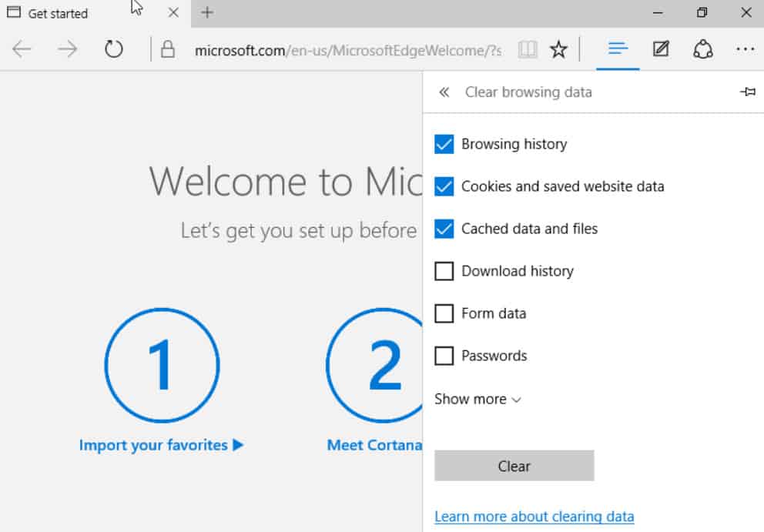Open Learn more about clearing data link
764x532 pixels.
[534, 517]
